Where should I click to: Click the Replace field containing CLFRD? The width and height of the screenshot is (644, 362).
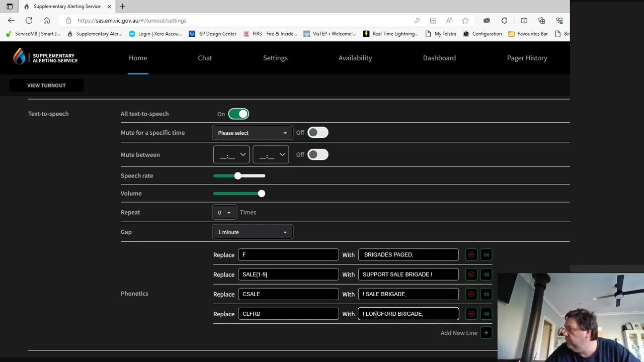click(x=288, y=314)
